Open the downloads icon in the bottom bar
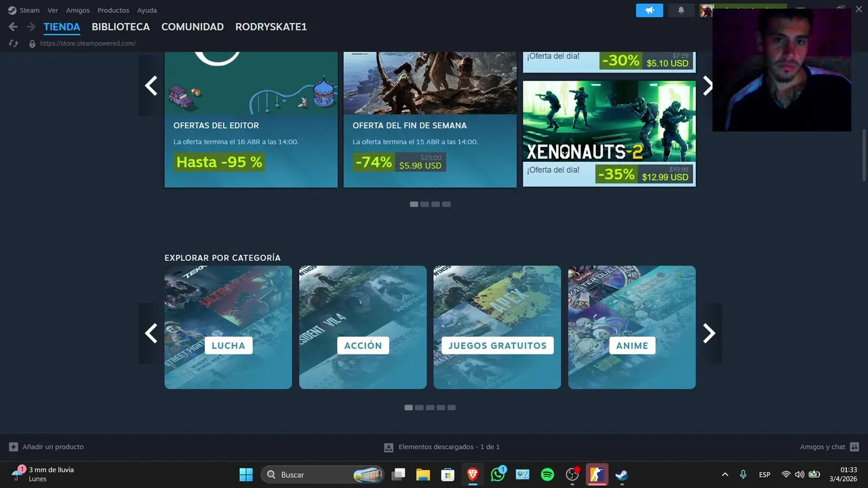 (389, 447)
